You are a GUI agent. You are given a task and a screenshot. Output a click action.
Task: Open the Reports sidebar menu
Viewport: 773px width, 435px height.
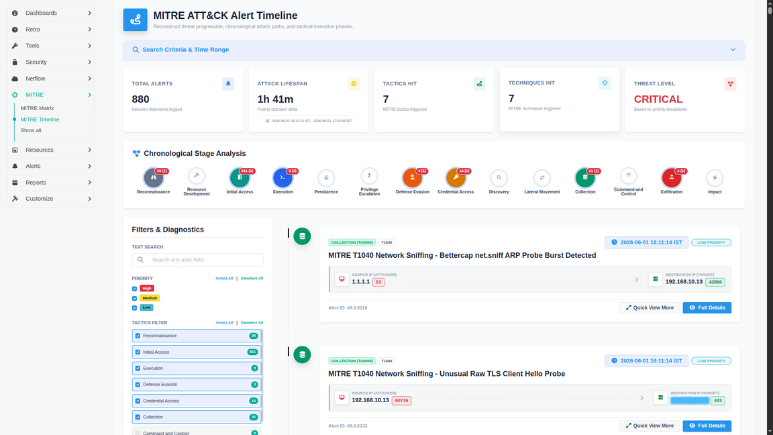(51, 182)
